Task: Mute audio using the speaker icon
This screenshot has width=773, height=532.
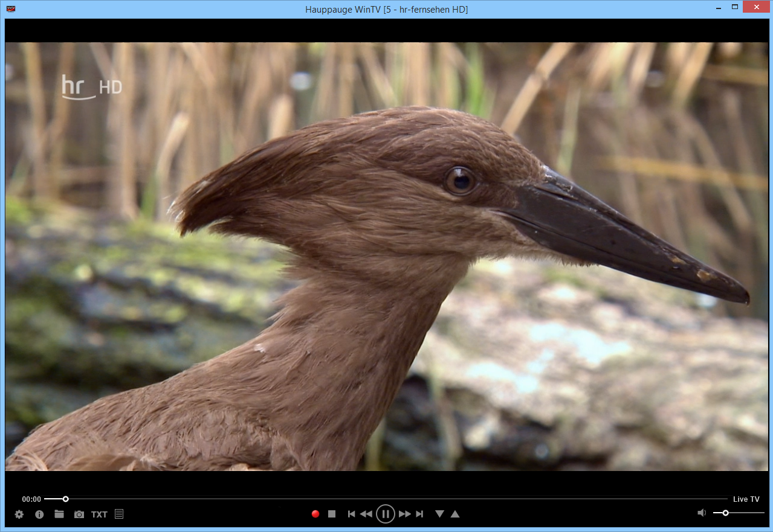Action: tap(701, 513)
